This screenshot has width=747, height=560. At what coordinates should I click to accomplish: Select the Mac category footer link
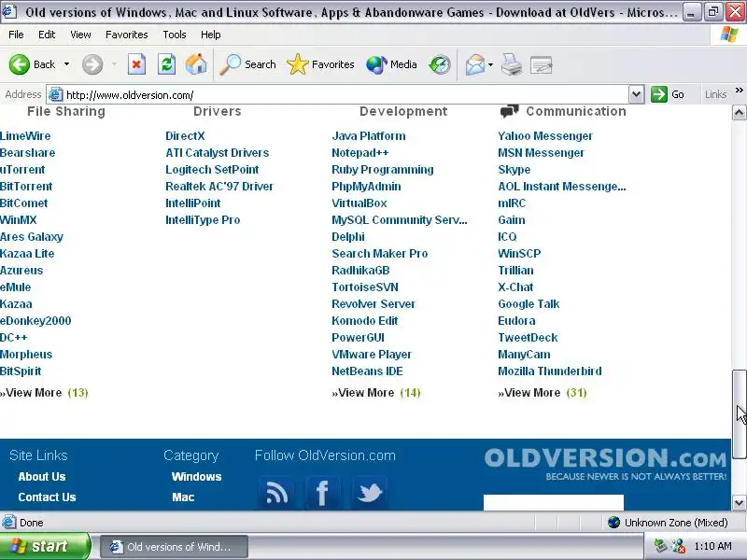pos(183,497)
